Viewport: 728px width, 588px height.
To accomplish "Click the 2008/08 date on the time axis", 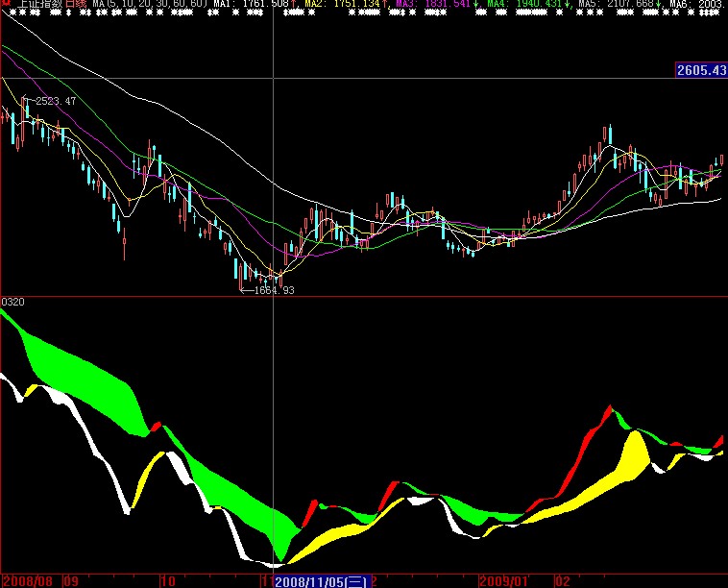I will [28, 581].
